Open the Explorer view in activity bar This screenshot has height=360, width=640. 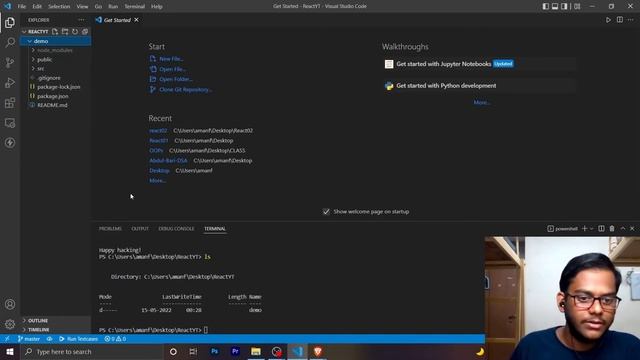pyautogui.click(x=10, y=22)
